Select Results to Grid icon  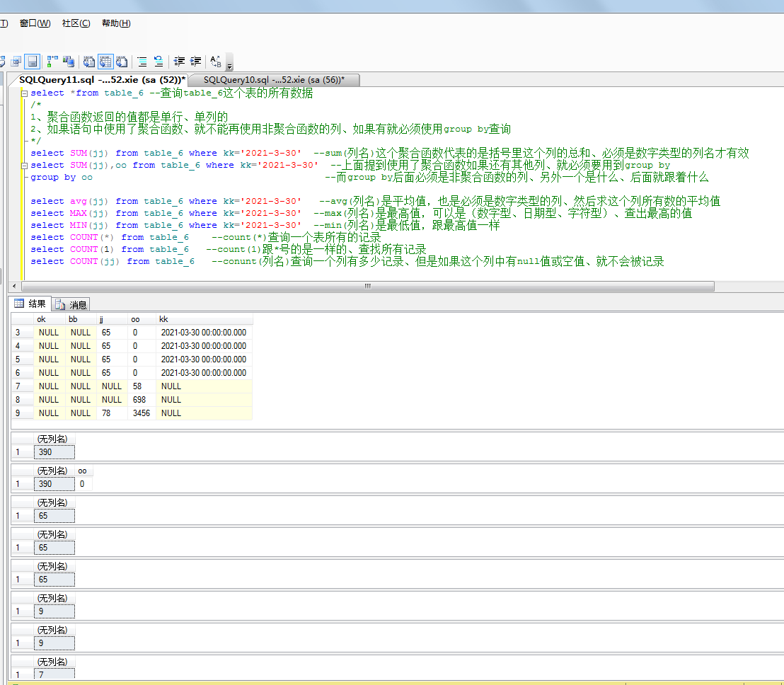pyautogui.click(x=105, y=62)
